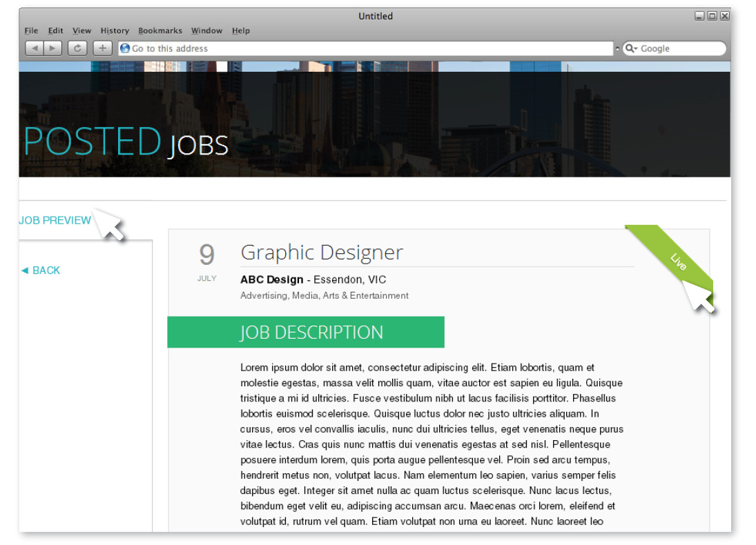The height and width of the screenshot is (545, 756).
Task: Open the View menu
Action: pyautogui.click(x=81, y=30)
